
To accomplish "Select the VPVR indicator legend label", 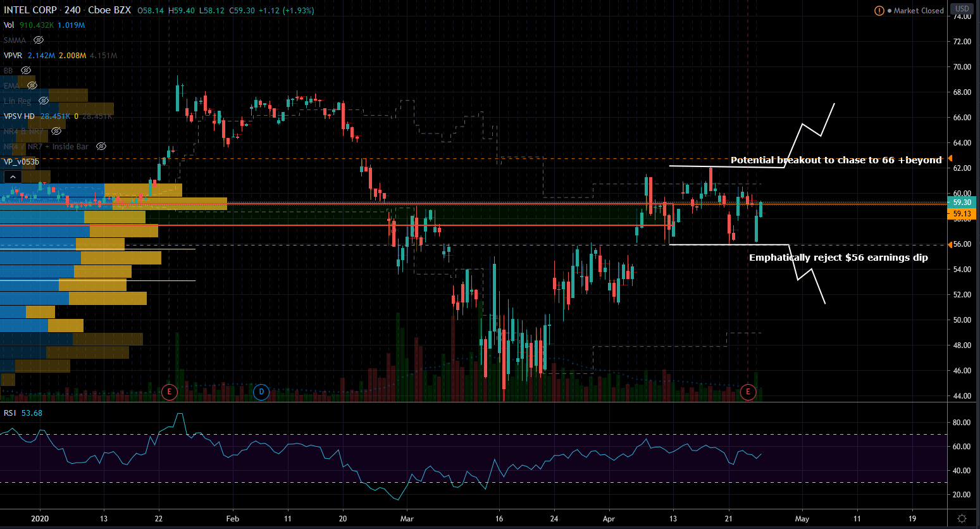I will [13, 55].
